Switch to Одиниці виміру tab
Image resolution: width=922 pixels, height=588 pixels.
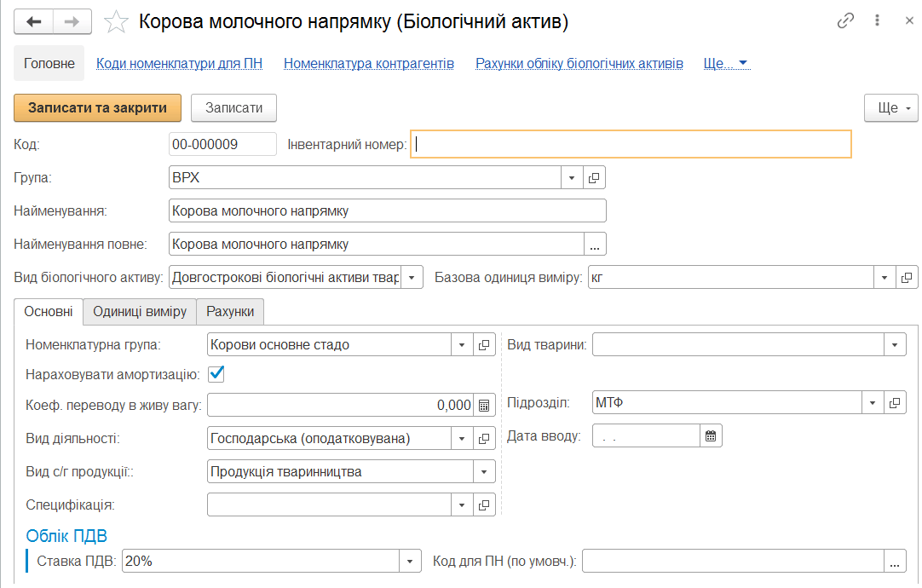pyautogui.click(x=140, y=312)
